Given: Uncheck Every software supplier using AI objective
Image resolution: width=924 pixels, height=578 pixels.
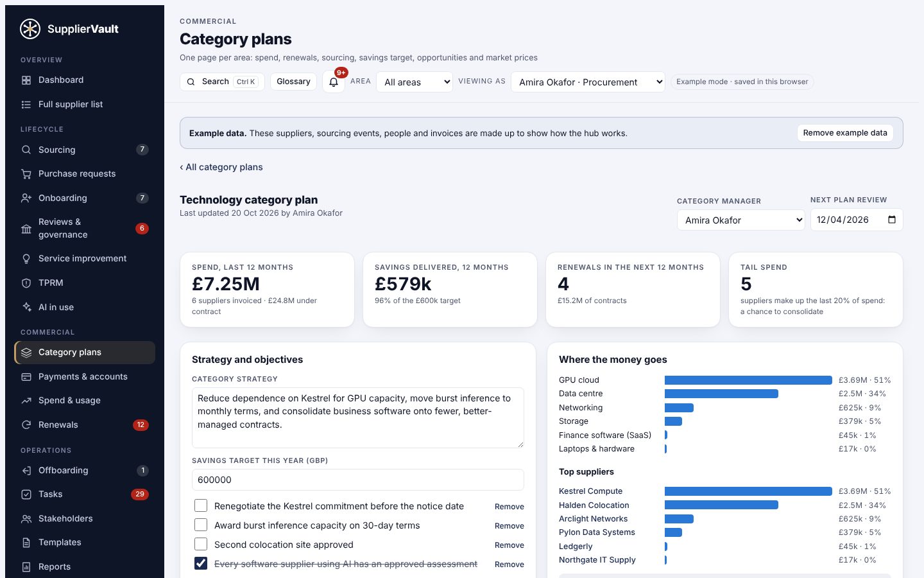Looking at the screenshot, I should pos(201,564).
